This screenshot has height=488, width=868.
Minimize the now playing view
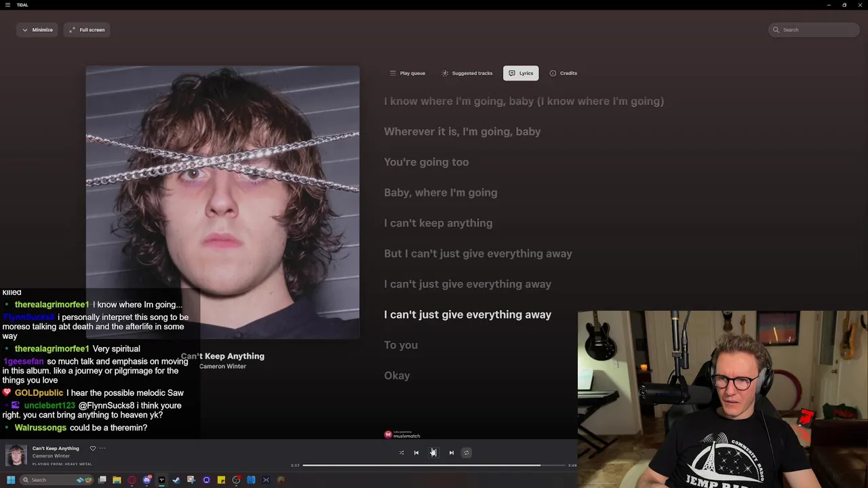click(x=37, y=30)
